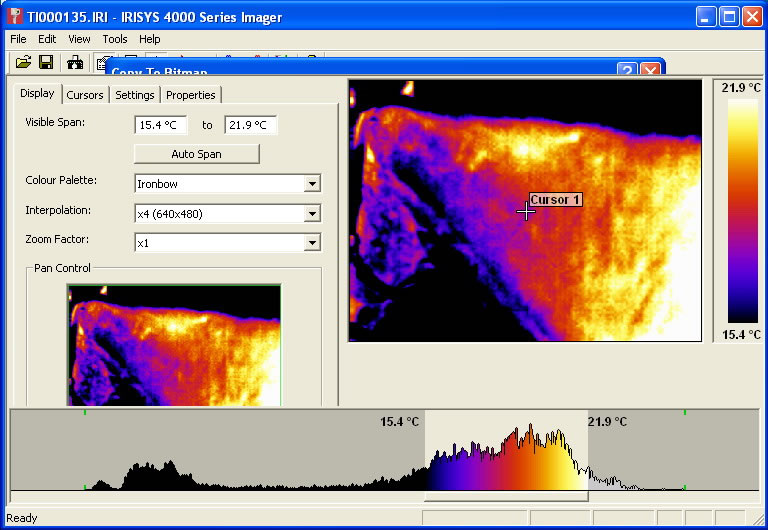
Task: Maximize the IRISYS imager window
Action: point(729,17)
